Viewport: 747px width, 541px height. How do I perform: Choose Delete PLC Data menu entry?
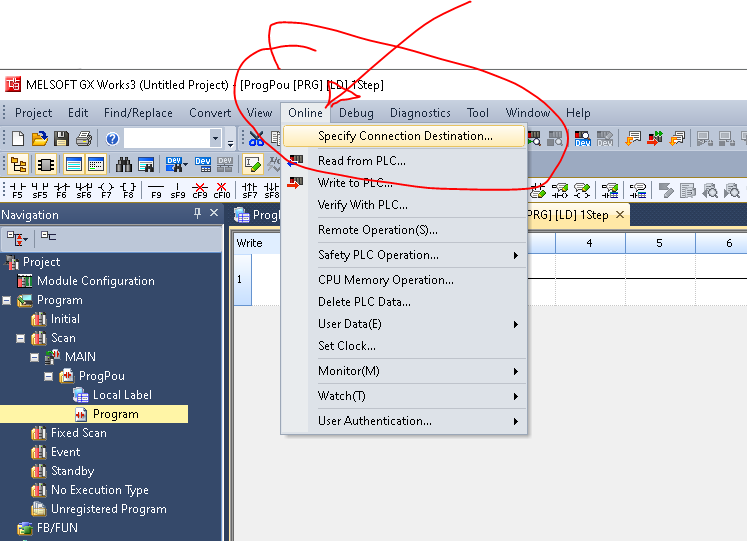(404, 302)
